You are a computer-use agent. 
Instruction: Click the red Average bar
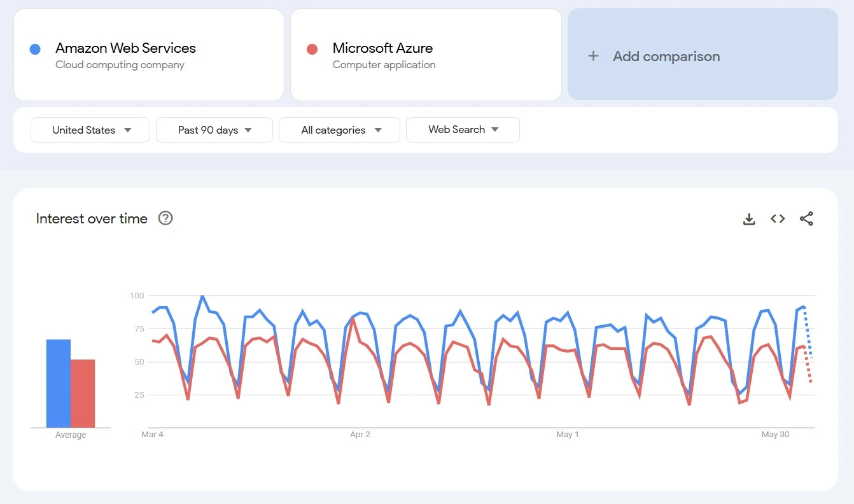click(x=83, y=394)
